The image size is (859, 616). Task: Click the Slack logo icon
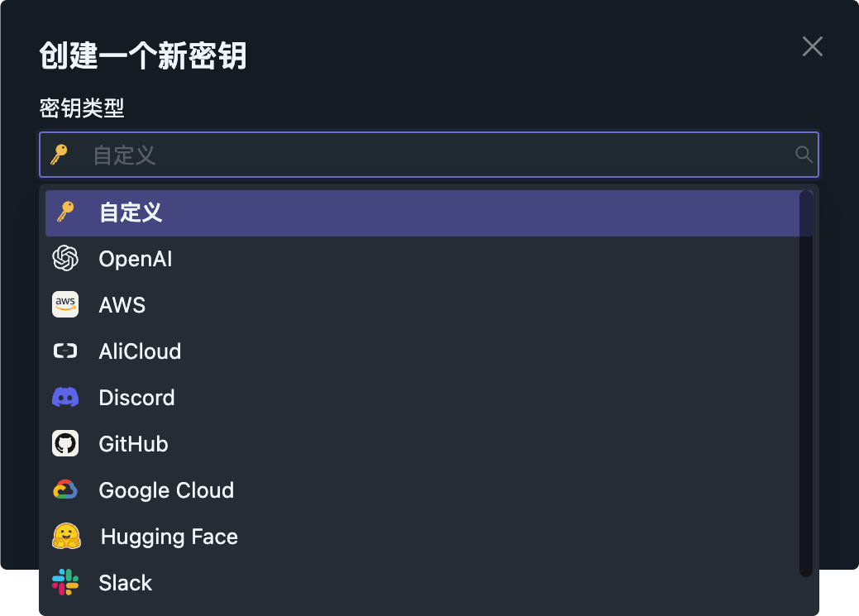coord(65,583)
